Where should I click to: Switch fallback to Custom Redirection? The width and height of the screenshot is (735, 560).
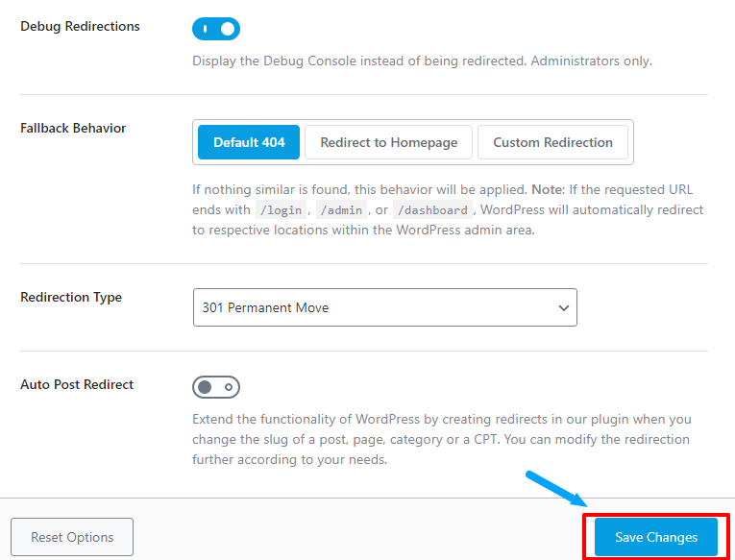click(x=552, y=142)
